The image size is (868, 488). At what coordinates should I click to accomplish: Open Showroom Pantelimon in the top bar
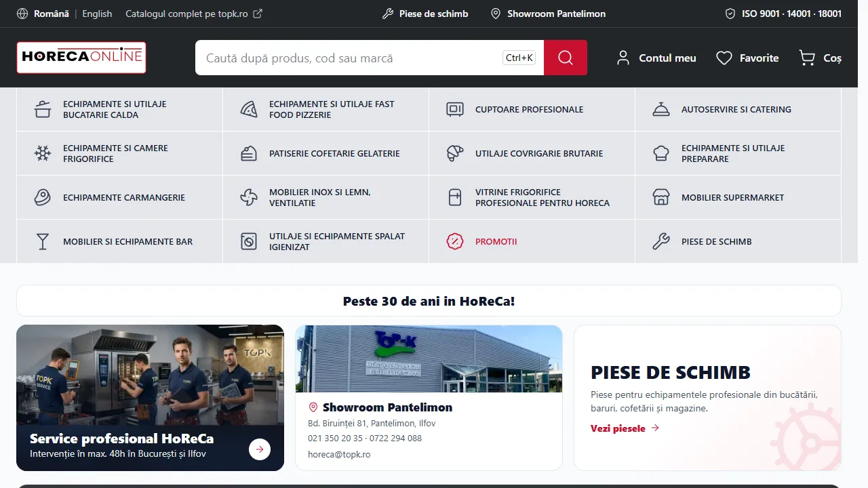pyautogui.click(x=548, y=14)
